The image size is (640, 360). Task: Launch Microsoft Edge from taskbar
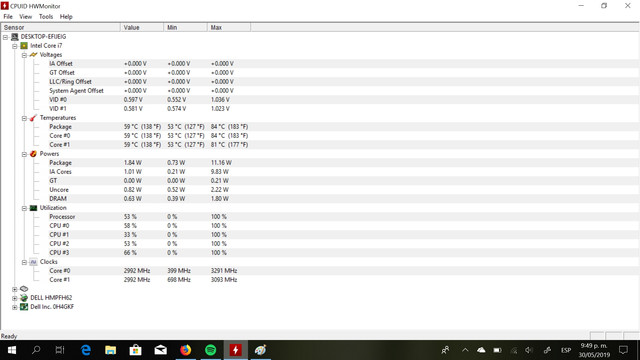86,350
